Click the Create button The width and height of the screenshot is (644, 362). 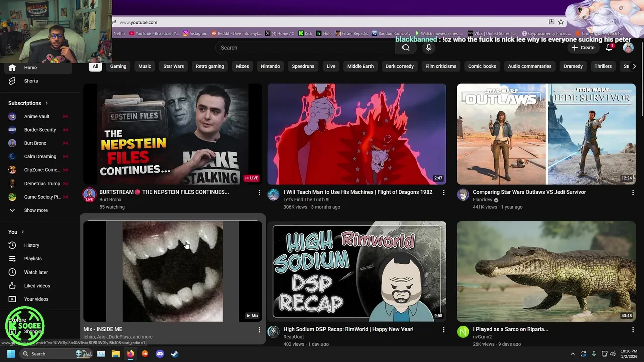(583, 48)
